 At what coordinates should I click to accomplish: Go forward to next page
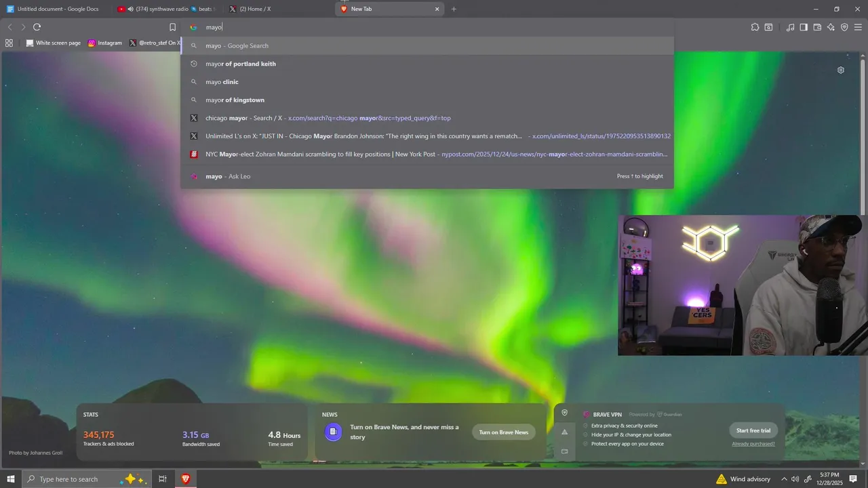click(x=23, y=27)
